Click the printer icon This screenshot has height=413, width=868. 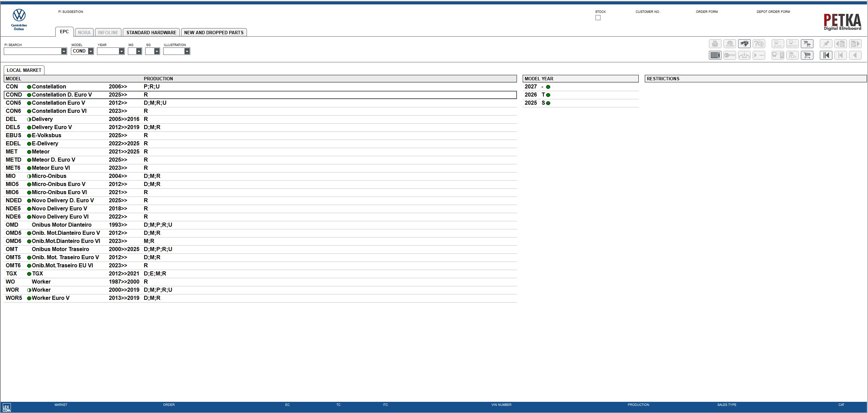[x=715, y=44]
